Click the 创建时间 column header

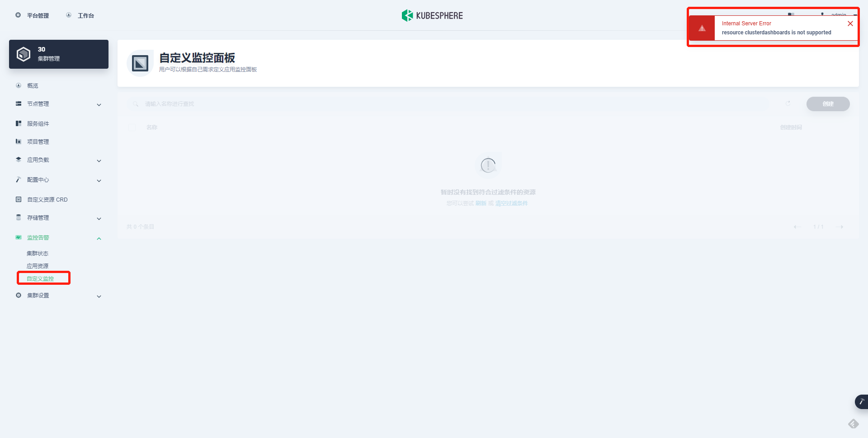pos(791,127)
